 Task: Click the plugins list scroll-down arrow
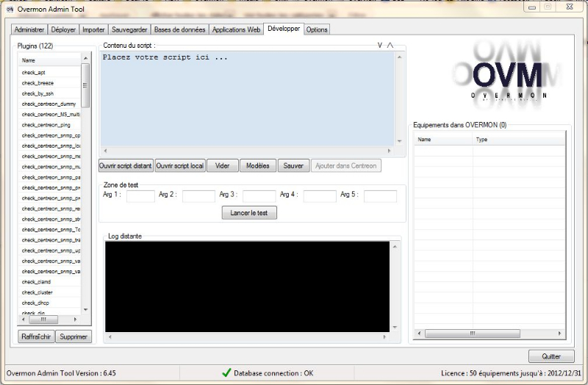coord(85,309)
